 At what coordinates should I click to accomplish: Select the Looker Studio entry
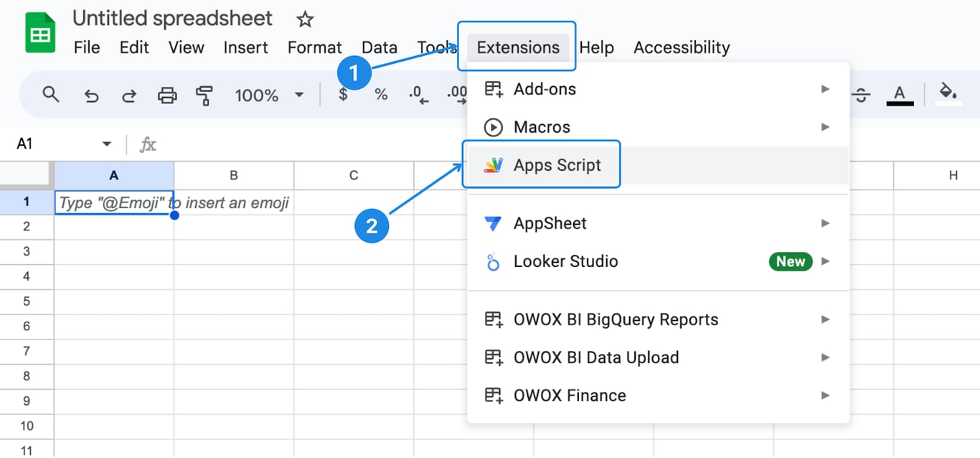pyautogui.click(x=658, y=261)
